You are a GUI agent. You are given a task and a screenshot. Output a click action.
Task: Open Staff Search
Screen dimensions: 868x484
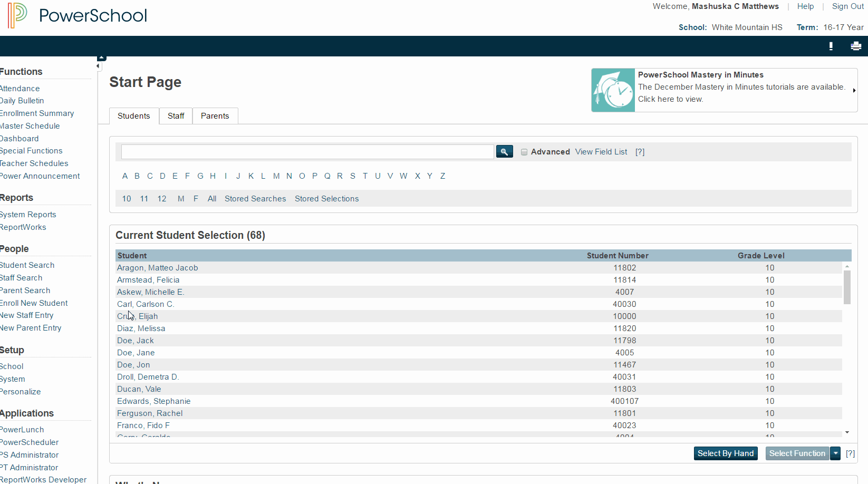tap(21, 278)
